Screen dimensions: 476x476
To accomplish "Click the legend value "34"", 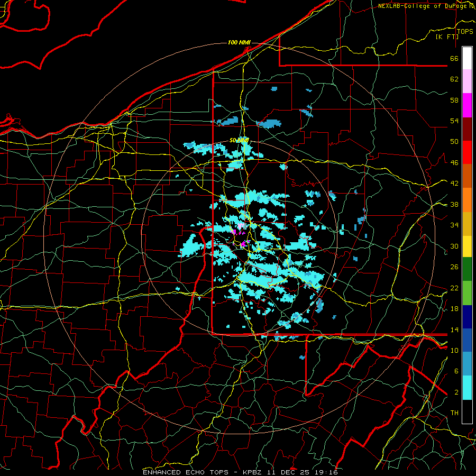I will click(454, 225).
